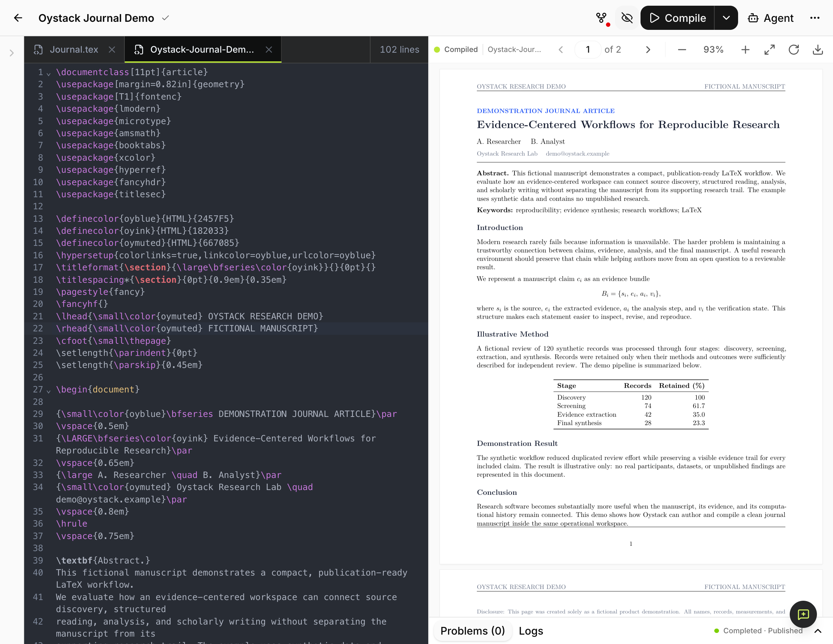Click line 39 \textbf{Abstract.}
This screenshot has width=833, height=644.
pos(103,560)
